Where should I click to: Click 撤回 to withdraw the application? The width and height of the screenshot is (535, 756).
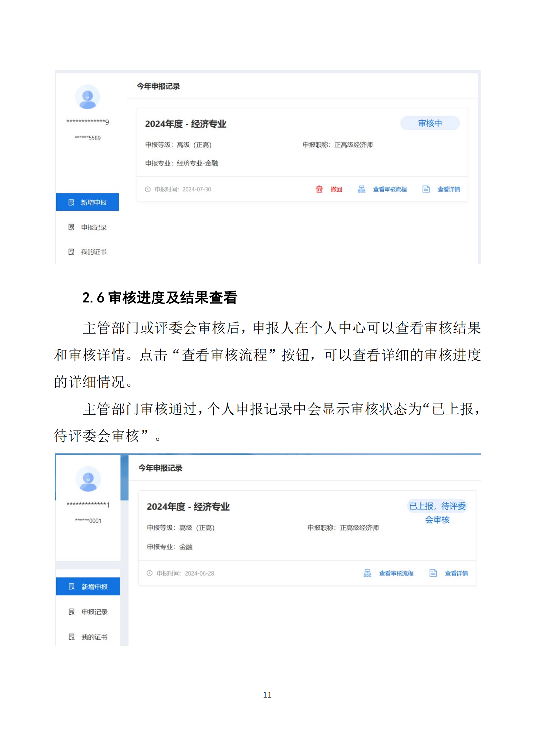point(336,189)
